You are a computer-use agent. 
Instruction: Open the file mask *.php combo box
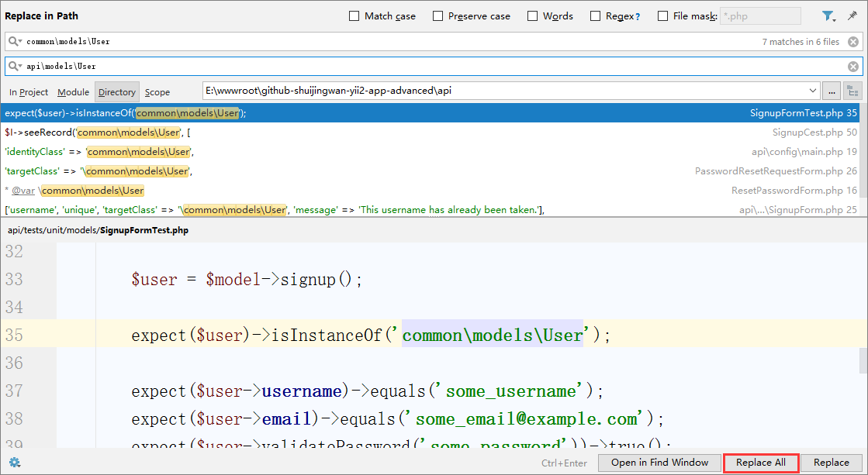point(759,16)
